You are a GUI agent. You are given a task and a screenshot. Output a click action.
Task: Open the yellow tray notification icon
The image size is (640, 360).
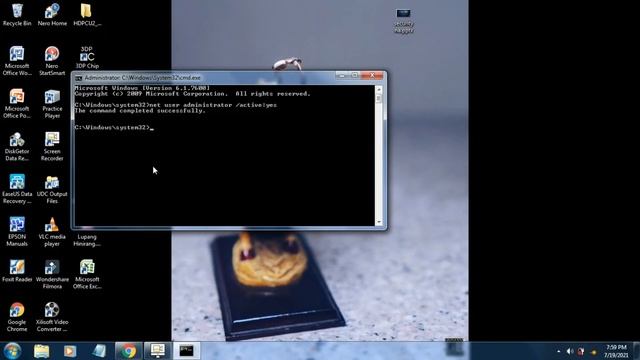coord(593,352)
